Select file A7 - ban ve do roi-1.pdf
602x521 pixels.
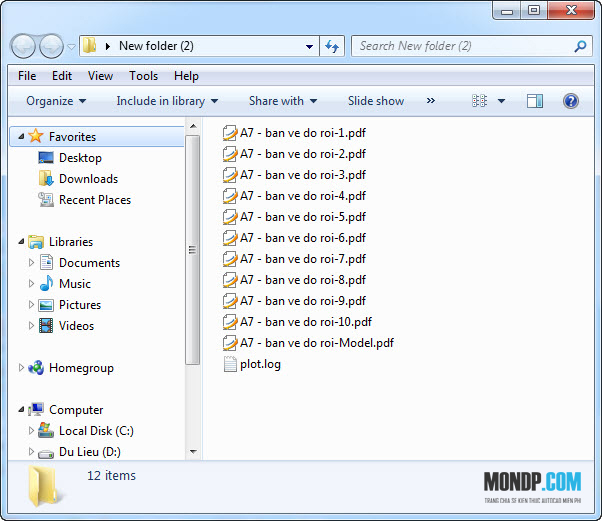295,133
